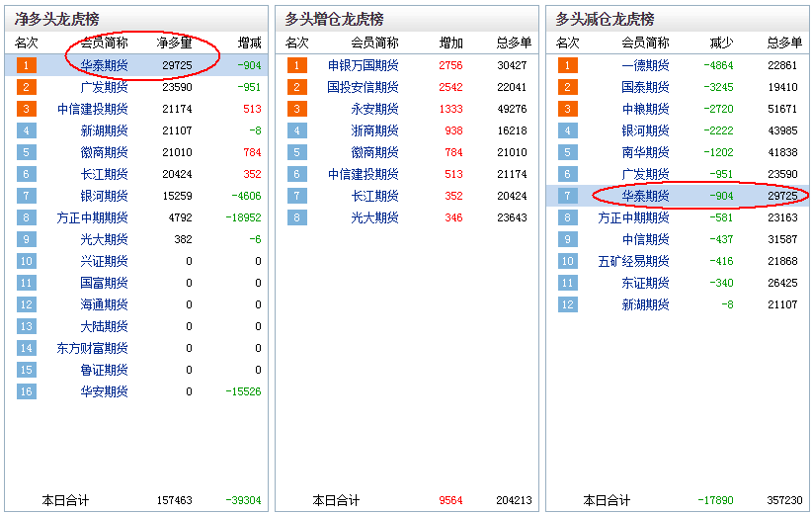The height and width of the screenshot is (515, 812).
Task: Click the 多头减仓龙虎榜 panel title
Action: [605, 19]
